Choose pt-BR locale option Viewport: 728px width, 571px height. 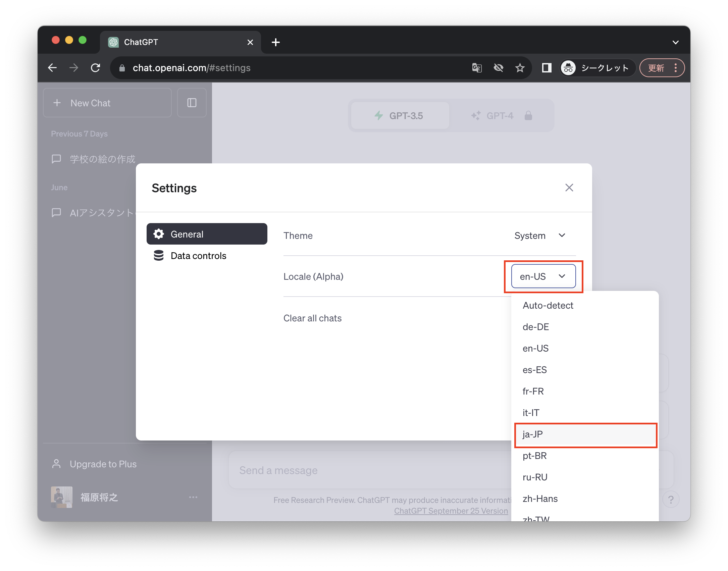click(x=585, y=456)
